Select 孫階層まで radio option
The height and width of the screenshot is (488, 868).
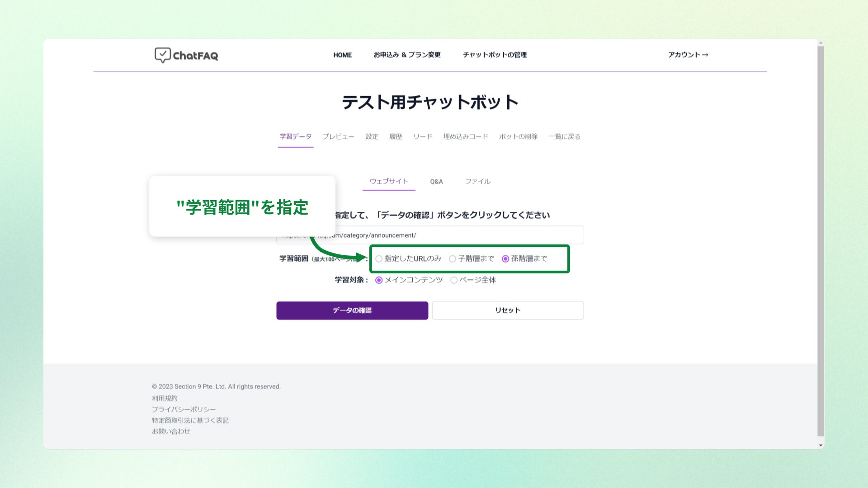[505, 259]
